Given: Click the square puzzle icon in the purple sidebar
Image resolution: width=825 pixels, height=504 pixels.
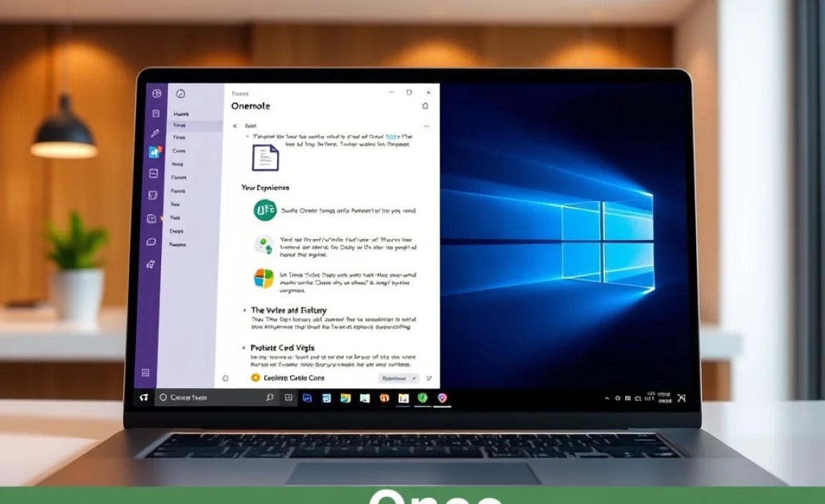Looking at the screenshot, I should [x=153, y=195].
